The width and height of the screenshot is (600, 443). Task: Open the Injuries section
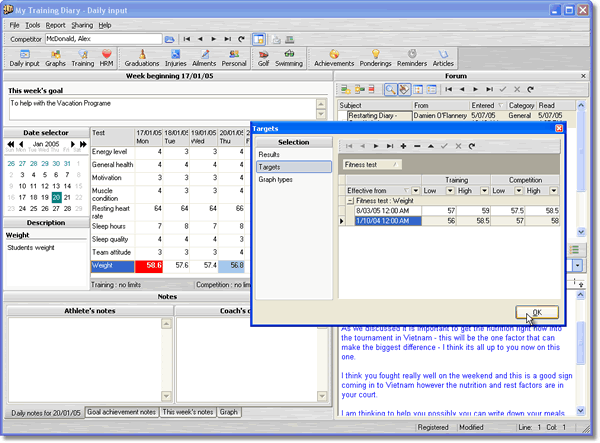pos(176,59)
